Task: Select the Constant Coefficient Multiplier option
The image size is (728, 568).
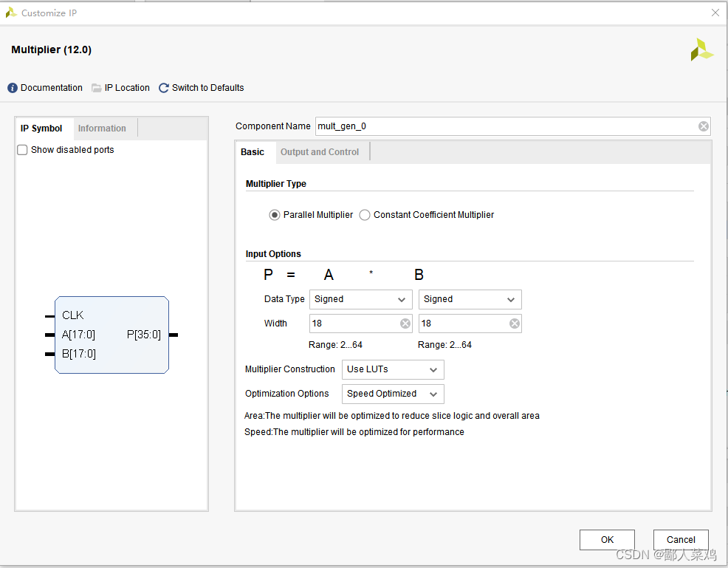Action: point(365,215)
